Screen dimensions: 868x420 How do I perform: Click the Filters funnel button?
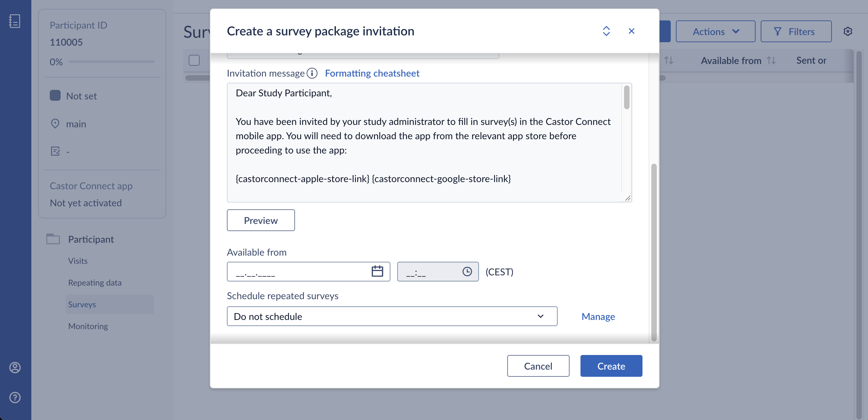(x=796, y=31)
